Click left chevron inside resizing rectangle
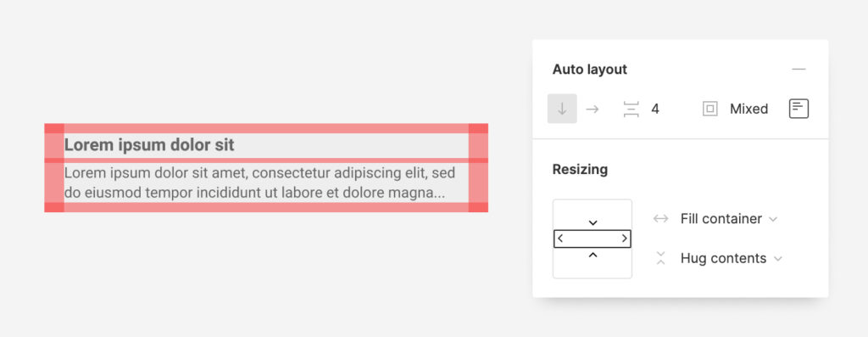868x337 pixels. point(560,239)
